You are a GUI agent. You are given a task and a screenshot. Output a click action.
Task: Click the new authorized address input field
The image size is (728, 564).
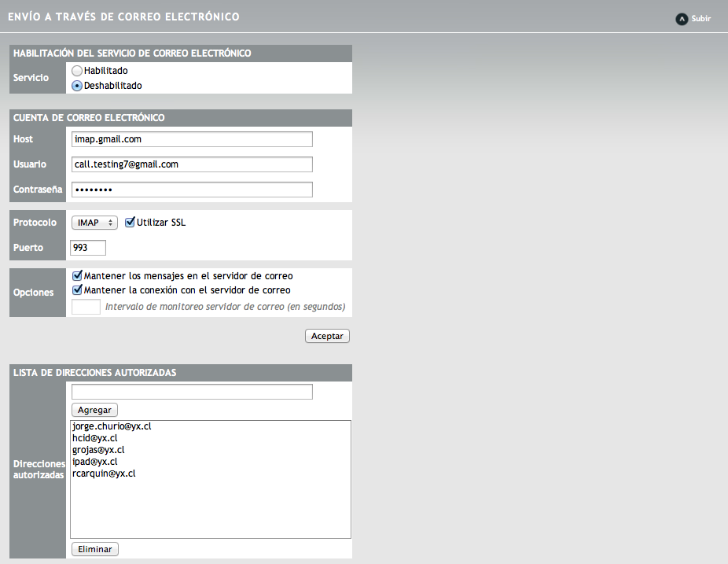pos(192,392)
